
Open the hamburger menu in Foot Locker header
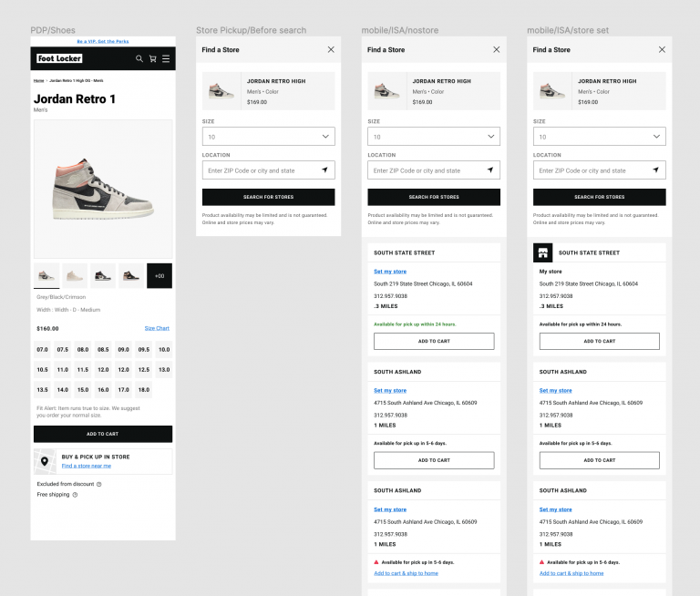click(166, 58)
